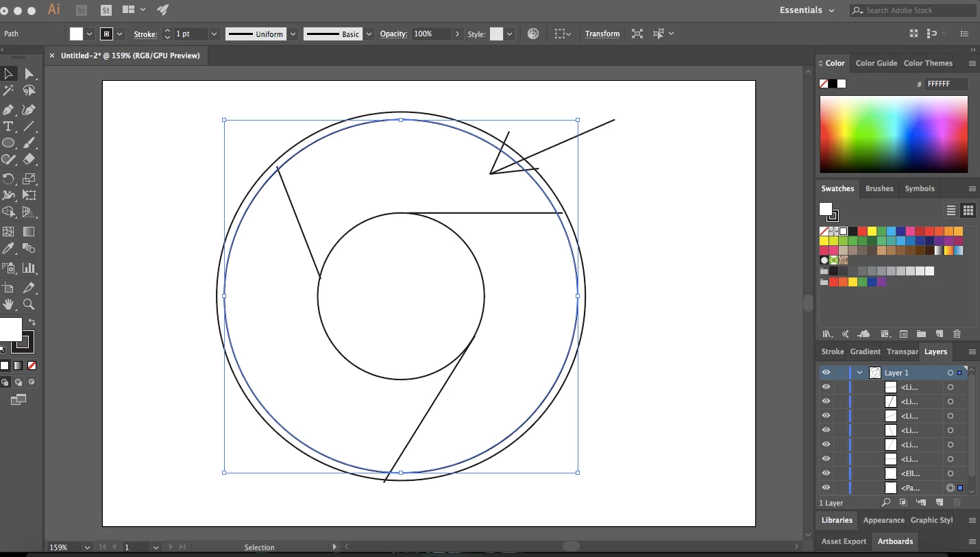Open Adobe Bridge via Br icon
This screenshot has width=980, height=557.
click(x=82, y=10)
